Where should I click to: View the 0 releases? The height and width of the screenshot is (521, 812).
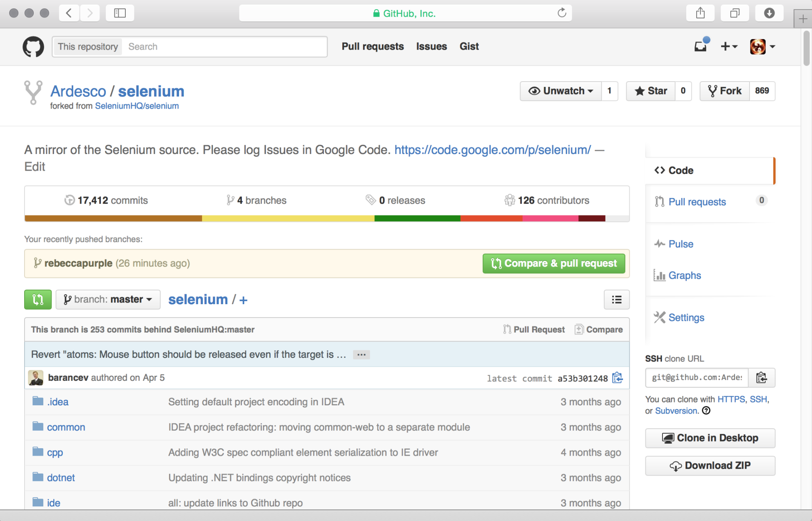396,201
